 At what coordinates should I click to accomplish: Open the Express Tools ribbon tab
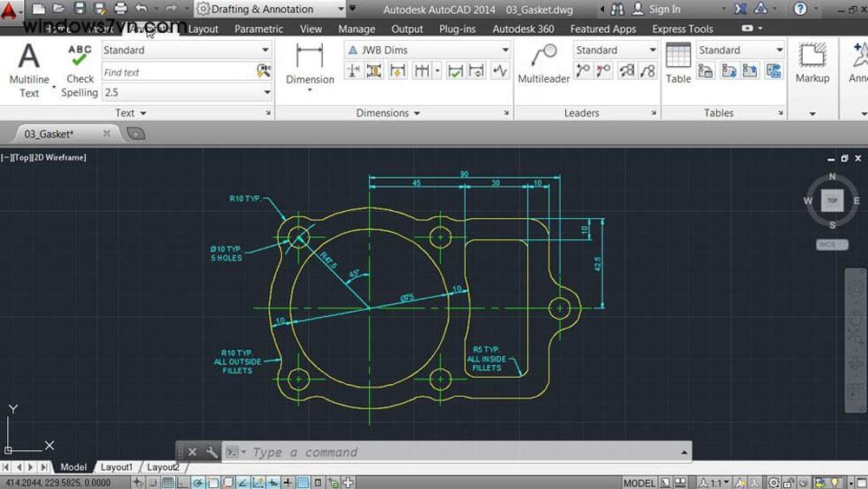tap(682, 29)
